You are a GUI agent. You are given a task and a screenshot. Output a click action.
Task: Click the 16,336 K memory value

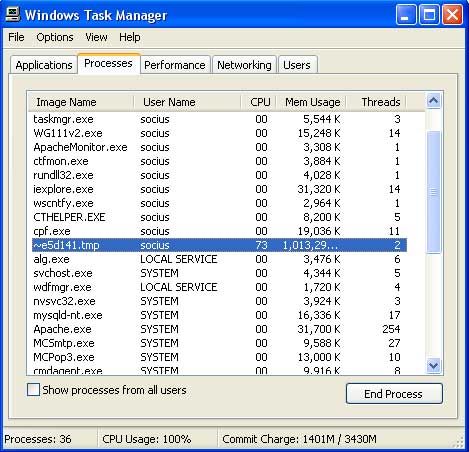[319, 315]
